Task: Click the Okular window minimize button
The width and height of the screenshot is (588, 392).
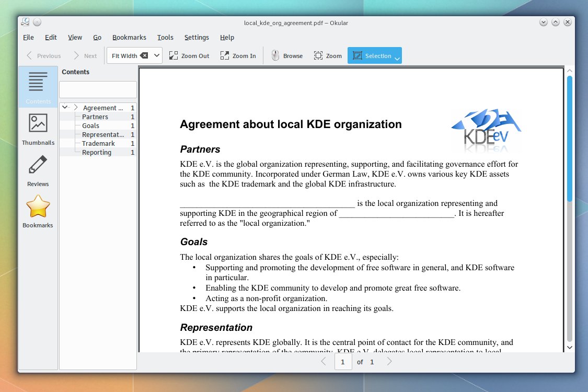Action: tap(544, 22)
